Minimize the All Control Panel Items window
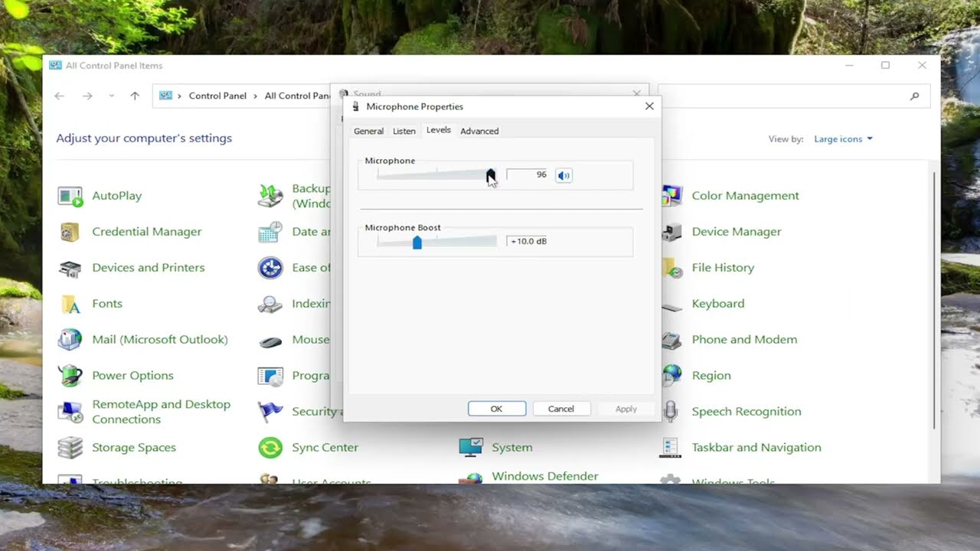The width and height of the screenshot is (980, 551). click(x=849, y=66)
